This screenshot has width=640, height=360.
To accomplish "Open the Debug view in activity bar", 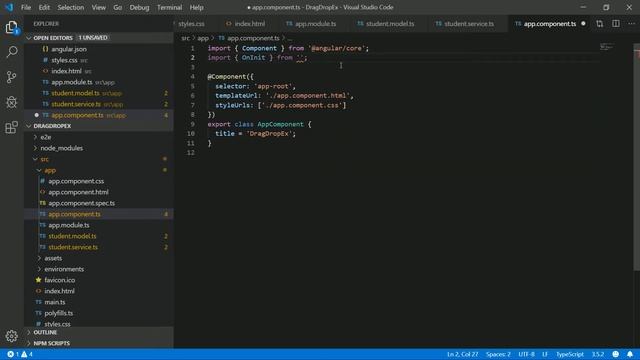I will pyautogui.click(x=11, y=102).
